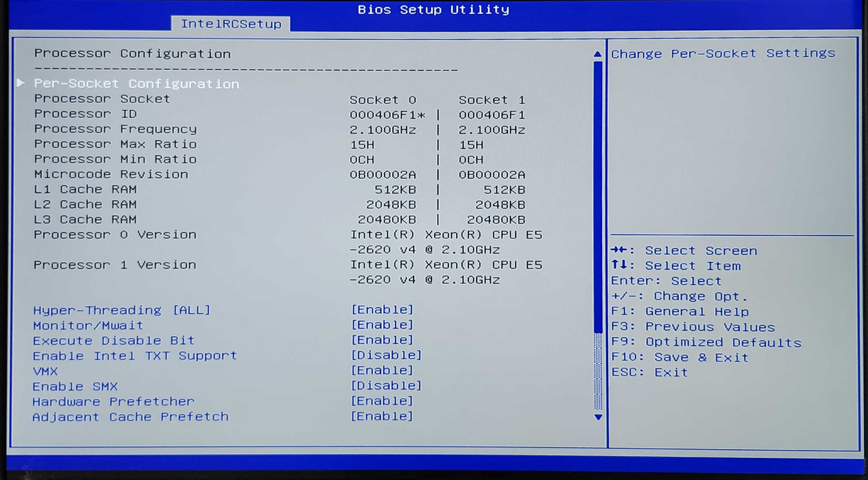Click Change Per-Socket Settings help text
Image resolution: width=868 pixels, height=480 pixels.
pos(723,53)
